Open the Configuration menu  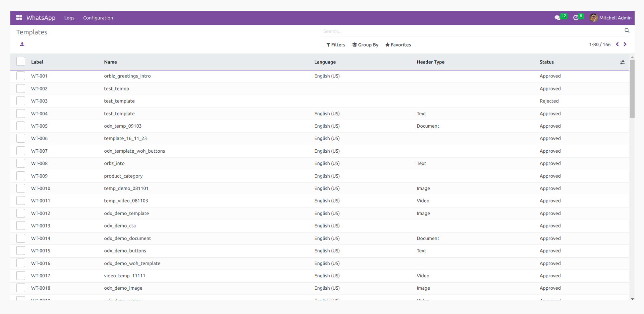(x=98, y=18)
